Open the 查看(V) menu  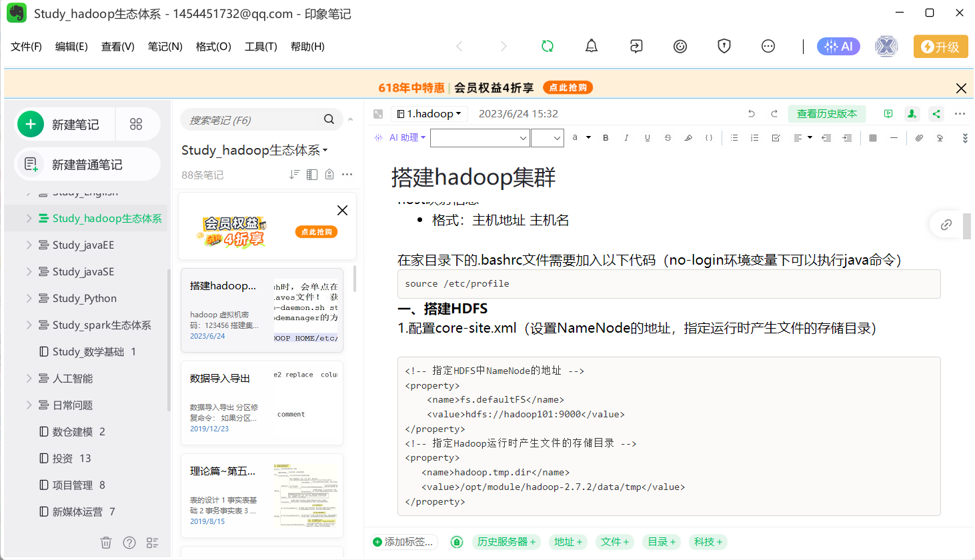pyautogui.click(x=118, y=46)
